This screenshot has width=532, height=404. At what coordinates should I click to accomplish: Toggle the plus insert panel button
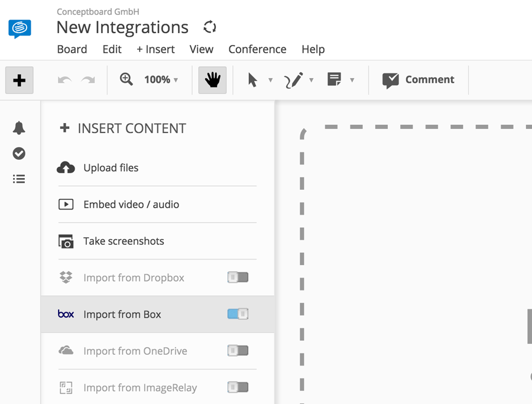[x=20, y=80]
